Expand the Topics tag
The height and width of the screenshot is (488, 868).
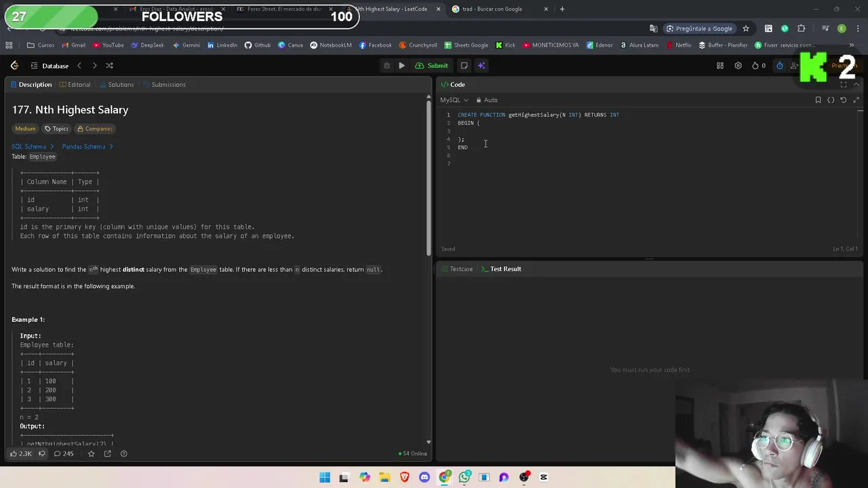click(x=56, y=129)
